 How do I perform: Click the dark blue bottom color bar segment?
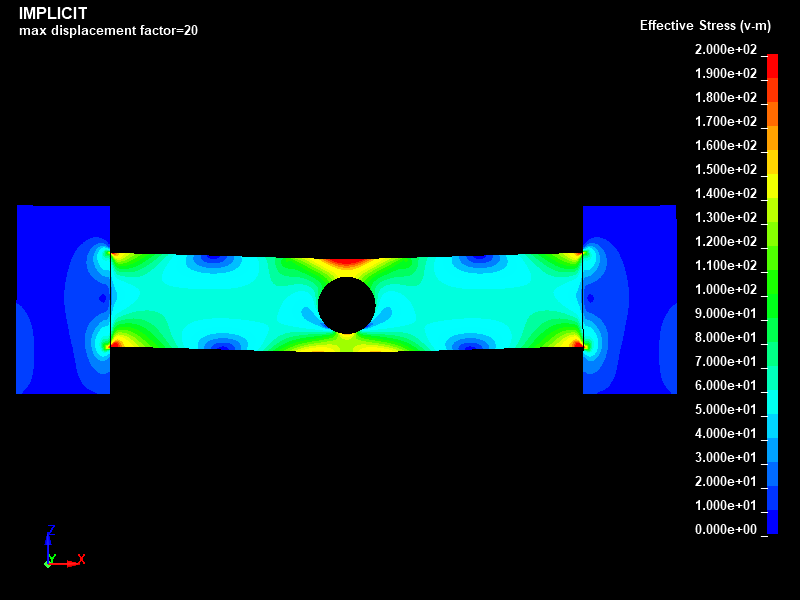pyautogui.click(x=772, y=522)
